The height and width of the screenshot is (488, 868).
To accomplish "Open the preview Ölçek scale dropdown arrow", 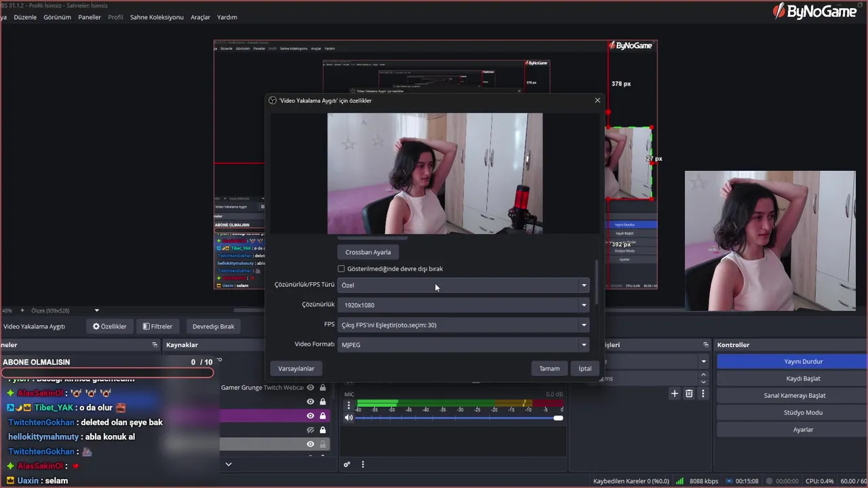I will (96, 310).
